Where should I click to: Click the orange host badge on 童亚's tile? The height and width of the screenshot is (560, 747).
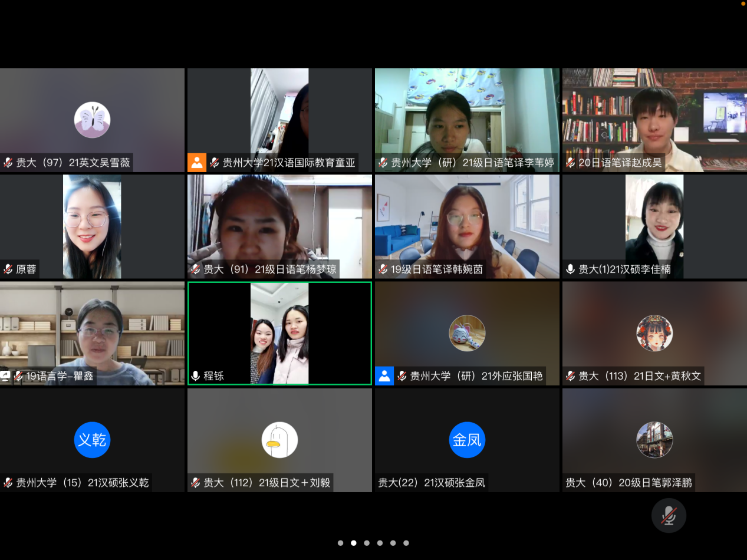(197, 163)
